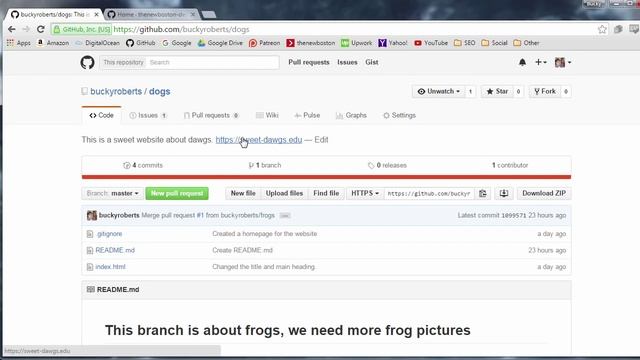Select the Issues tab
The image size is (640, 360).
click(x=148, y=116)
